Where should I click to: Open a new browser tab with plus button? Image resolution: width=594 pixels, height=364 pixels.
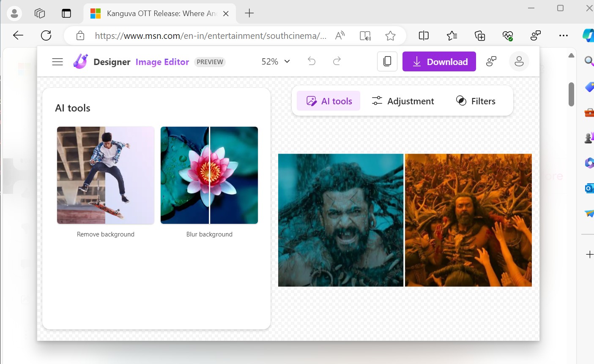(x=249, y=13)
